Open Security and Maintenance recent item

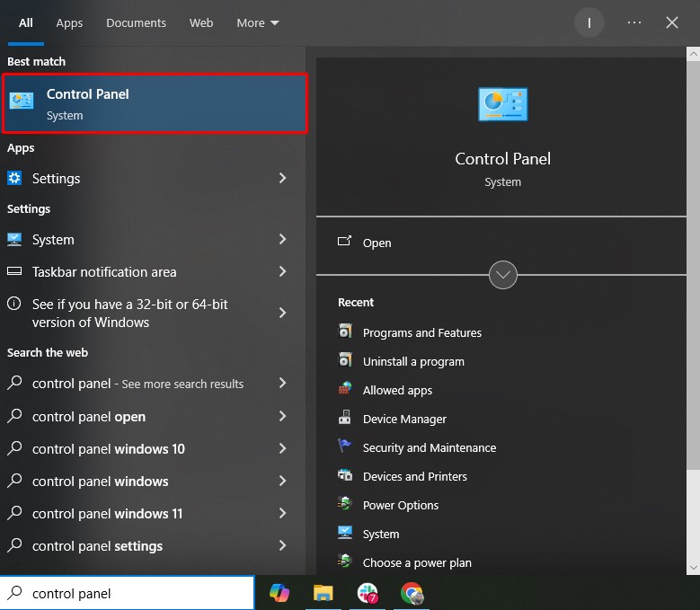point(429,447)
